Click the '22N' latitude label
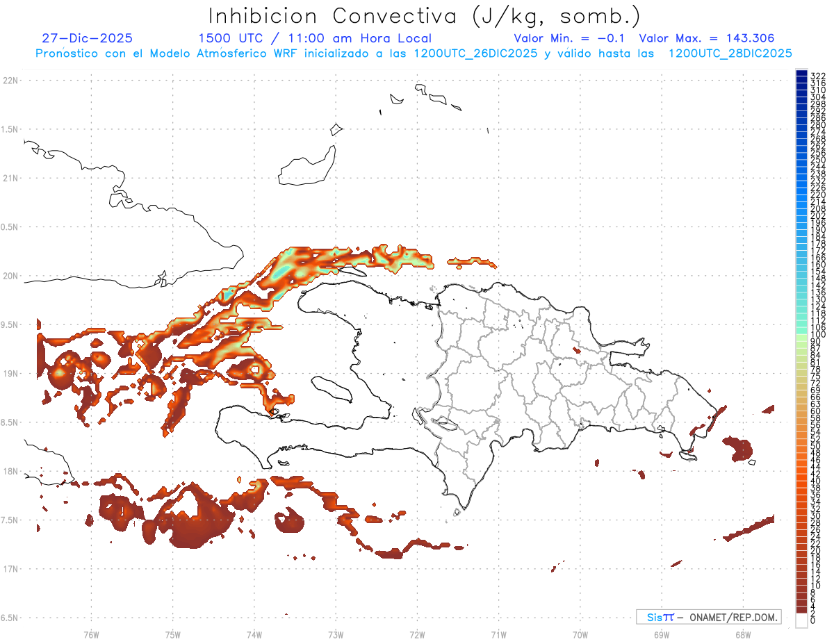 click(10, 81)
